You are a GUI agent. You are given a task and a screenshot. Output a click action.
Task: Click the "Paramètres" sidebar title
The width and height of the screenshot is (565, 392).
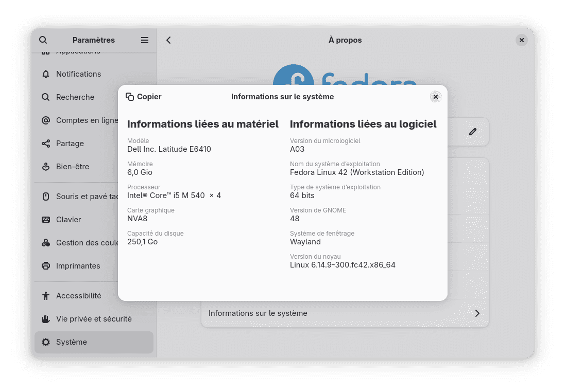94,40
